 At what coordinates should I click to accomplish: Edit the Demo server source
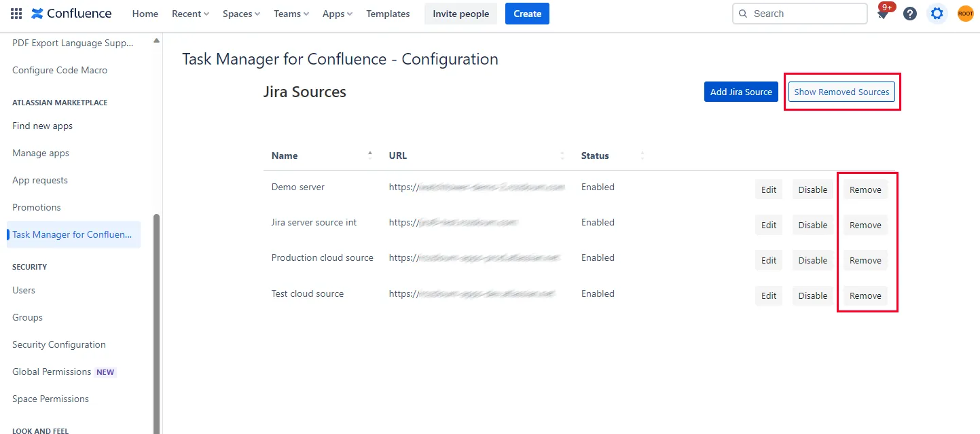coord(769,189)
